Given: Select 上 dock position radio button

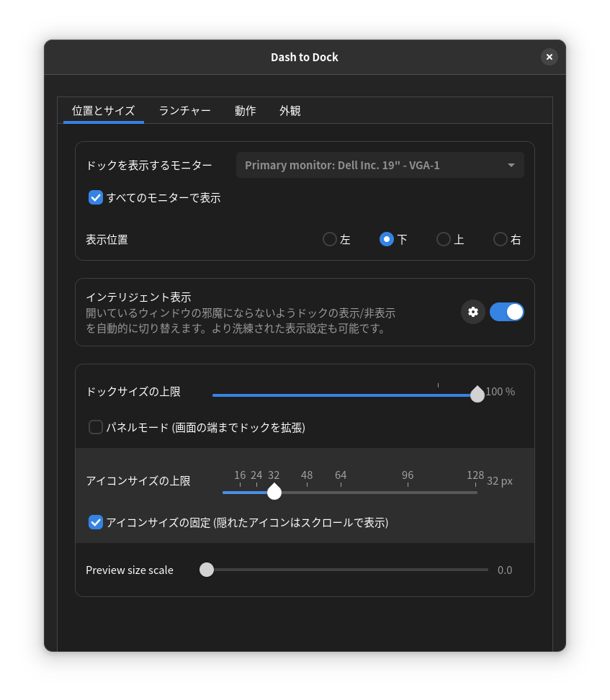Looking at the screenshot, I should coord(444,239).
